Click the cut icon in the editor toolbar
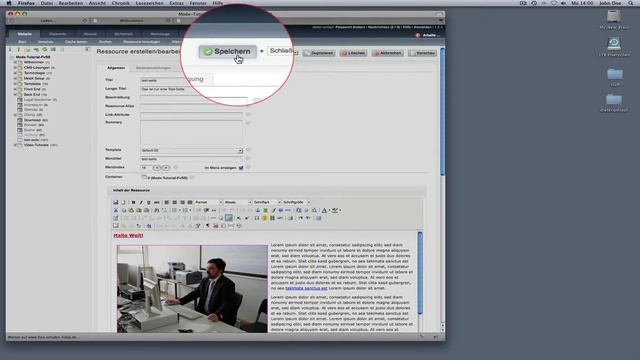 (x=116, y=210)
